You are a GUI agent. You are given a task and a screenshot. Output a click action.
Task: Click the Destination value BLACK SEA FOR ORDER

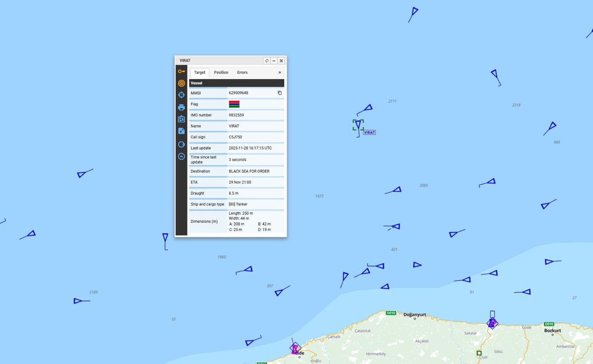tap(249, 171)
